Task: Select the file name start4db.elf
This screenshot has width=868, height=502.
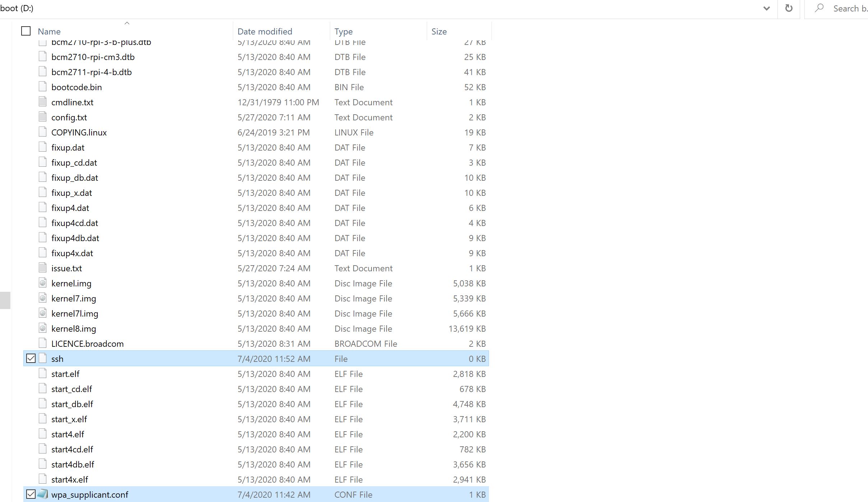Action: coord(73,465)
